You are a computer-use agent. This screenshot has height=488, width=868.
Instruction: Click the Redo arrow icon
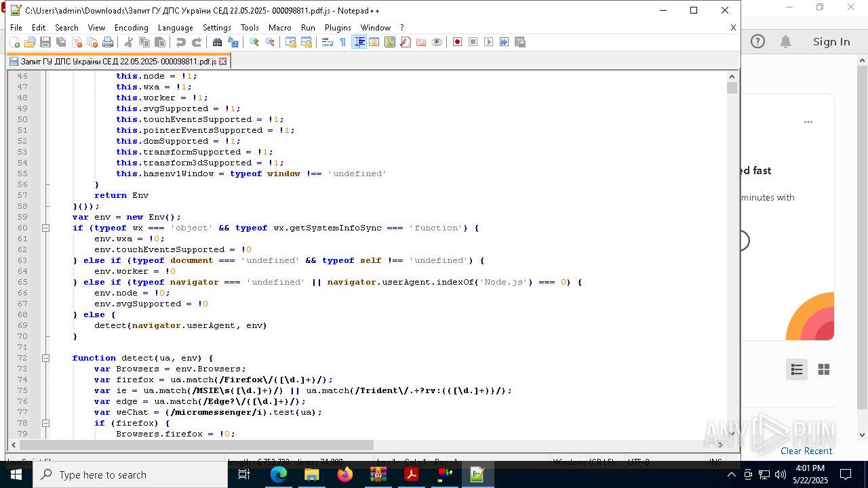(x=197, y=42)
